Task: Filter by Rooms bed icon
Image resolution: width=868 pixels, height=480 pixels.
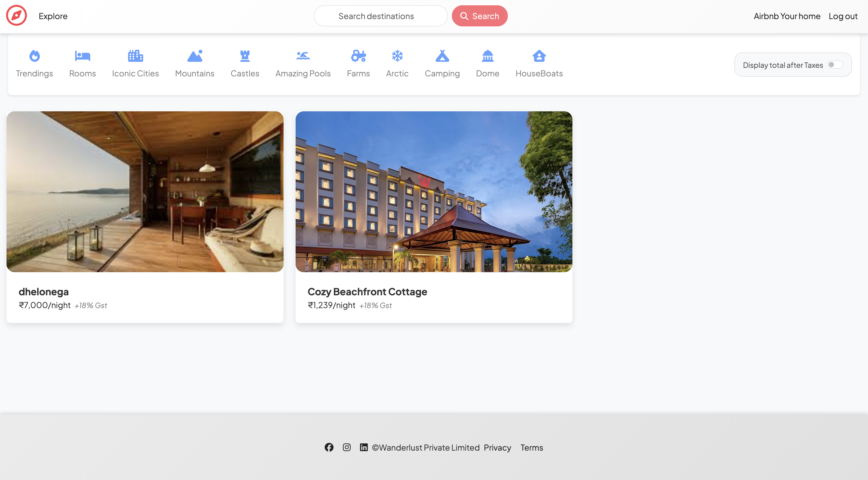Action: click(82, 56)
